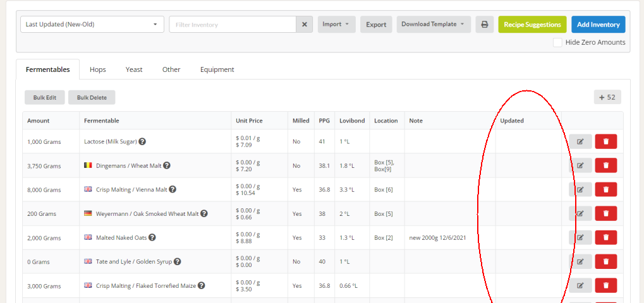
Task: Open the Last Updated (New-Old) sort dropdown
Action: pyautogui.click(x=92, y=25)
